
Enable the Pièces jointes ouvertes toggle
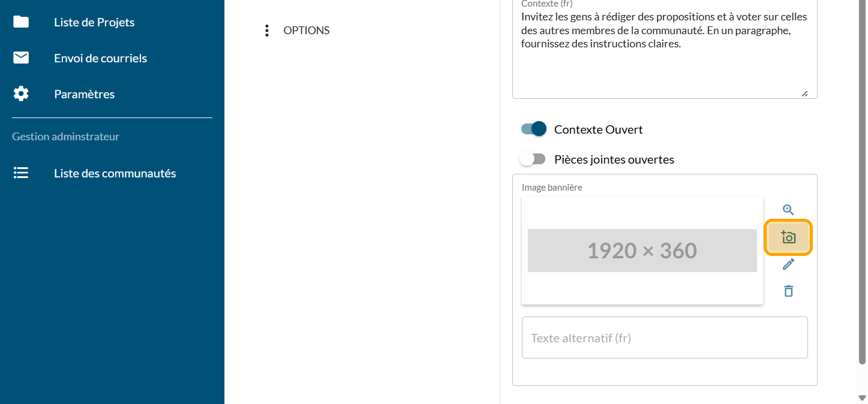533,159
